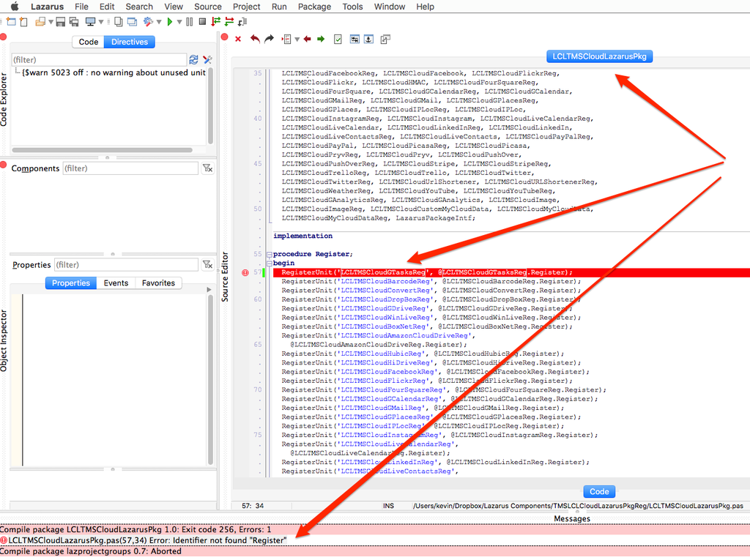
Task: Open build mode gear-and-wrench icon
Action: point(148,21)
